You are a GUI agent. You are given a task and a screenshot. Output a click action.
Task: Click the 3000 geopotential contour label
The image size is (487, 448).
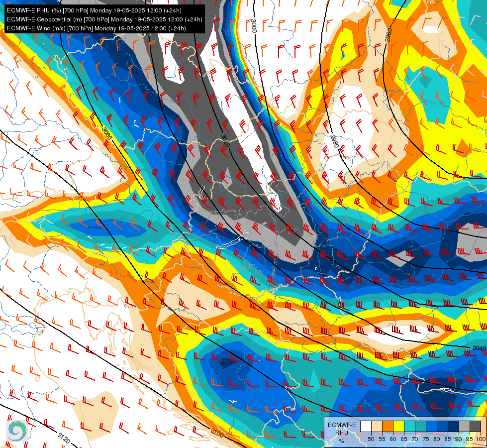click(x=254, y=26)
